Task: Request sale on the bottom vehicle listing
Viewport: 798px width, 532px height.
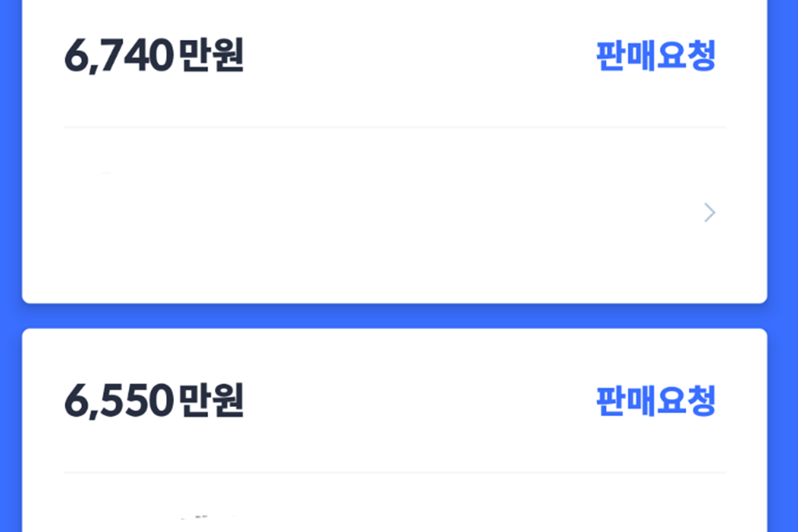Action: [x=656, y=399]
